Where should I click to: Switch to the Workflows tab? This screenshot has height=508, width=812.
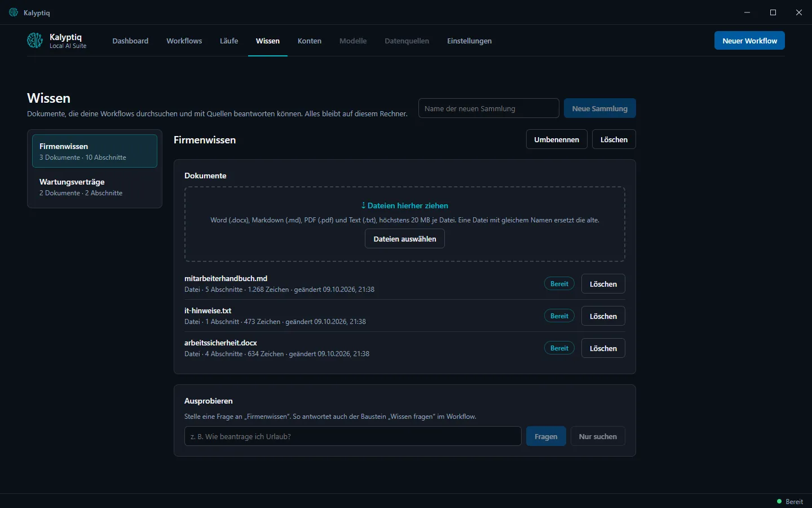(x=184, y=41)
